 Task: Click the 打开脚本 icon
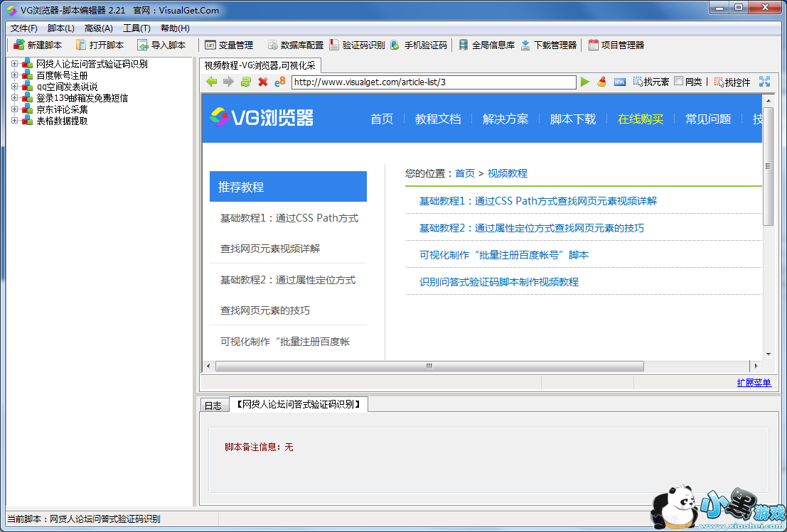[x=81, y=45]
